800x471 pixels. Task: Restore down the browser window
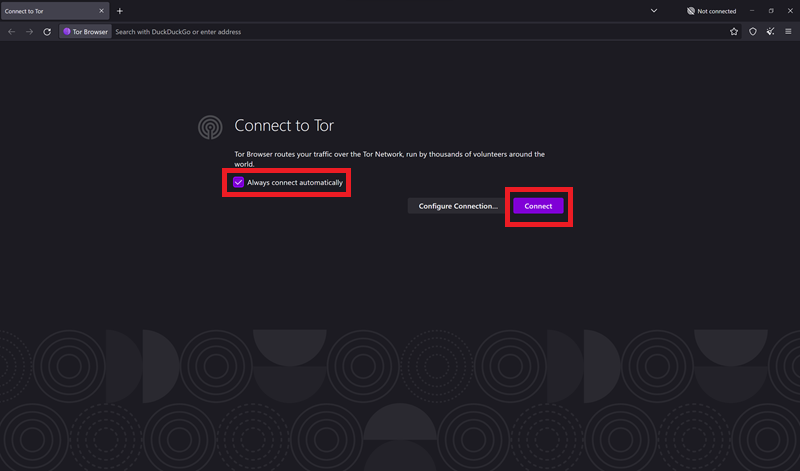771,11
